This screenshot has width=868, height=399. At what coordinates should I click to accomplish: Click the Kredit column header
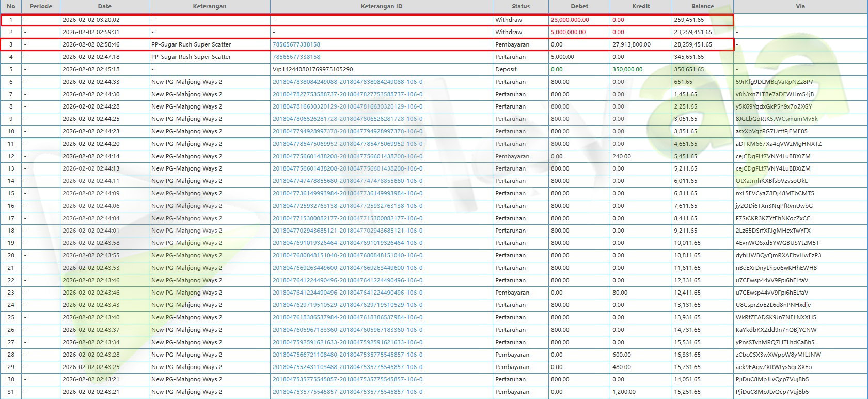(640, 6)
